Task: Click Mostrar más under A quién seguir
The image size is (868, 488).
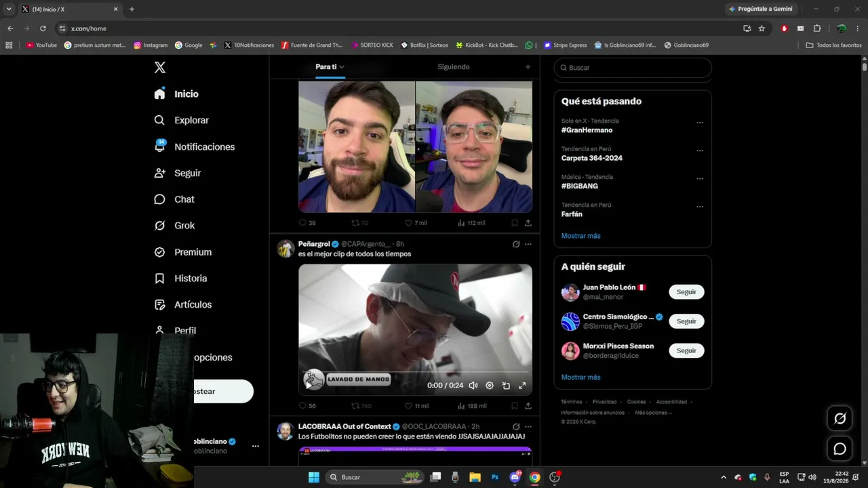Action: (580, 377)
